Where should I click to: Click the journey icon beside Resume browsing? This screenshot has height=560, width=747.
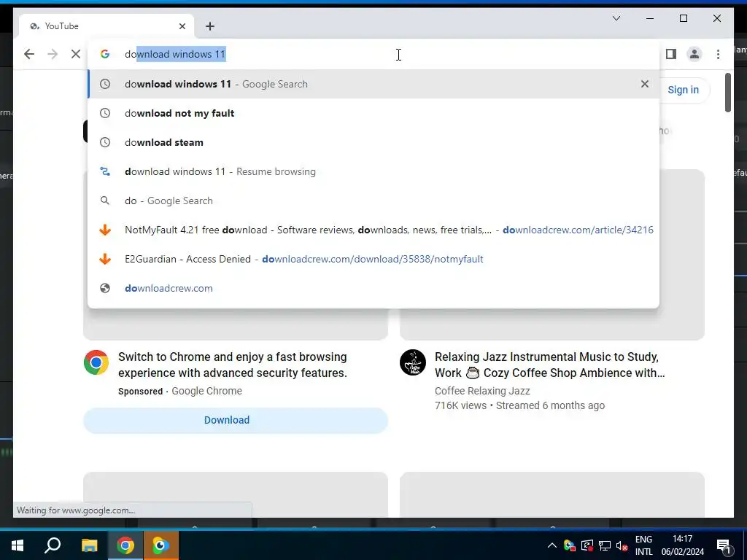[105, 171]
